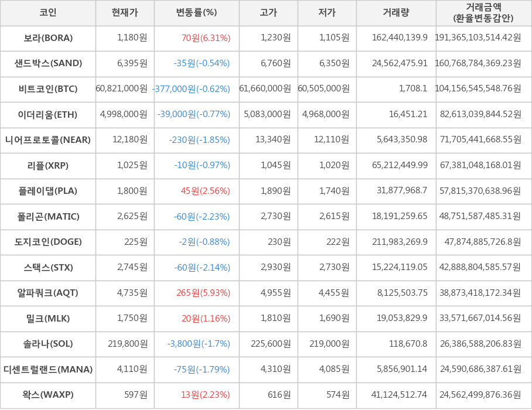Image resolution: width=532 pixels, height=410 pixels.
Task: Click the 현재가 column header
Action: point(125,13)
